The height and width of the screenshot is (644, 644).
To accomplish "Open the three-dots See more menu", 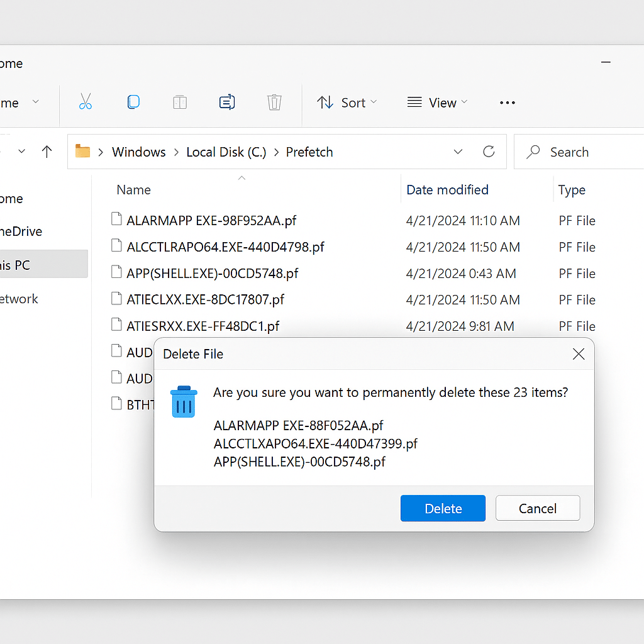I will click(508, 103).
